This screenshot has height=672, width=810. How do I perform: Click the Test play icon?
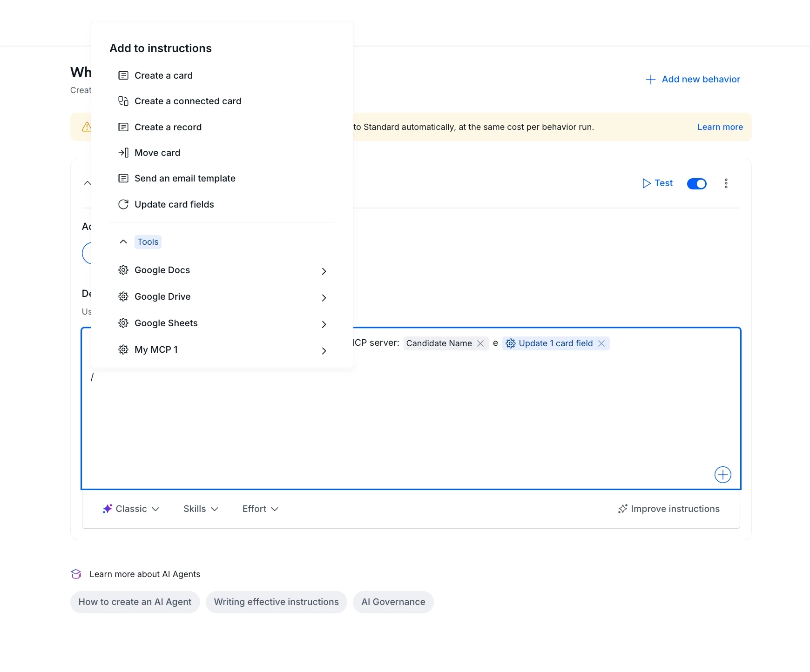coord(646,183)
